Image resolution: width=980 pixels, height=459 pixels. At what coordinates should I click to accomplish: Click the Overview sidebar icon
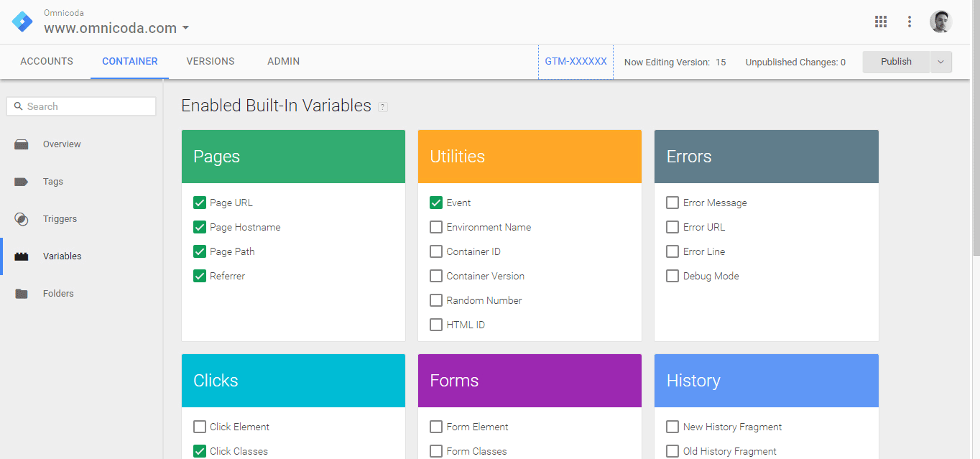[22, 144]
